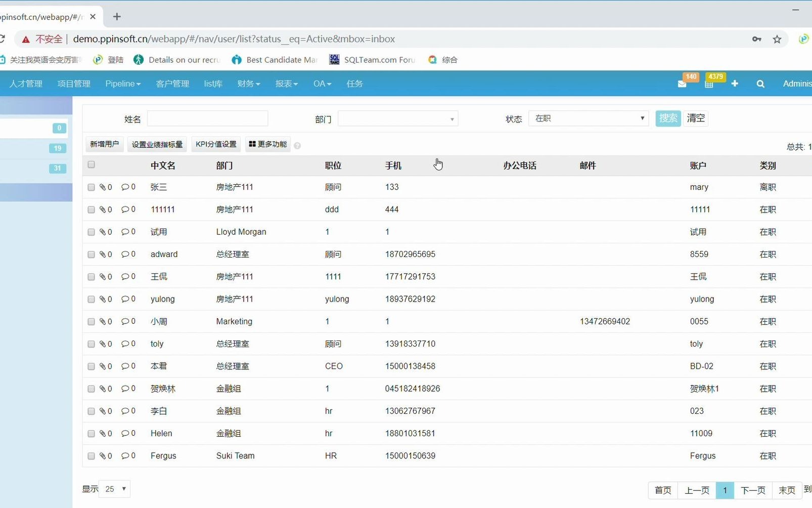This screenshot has width=812, height=508.
Task: Open a new browser tab
Action: click(117, 17)
